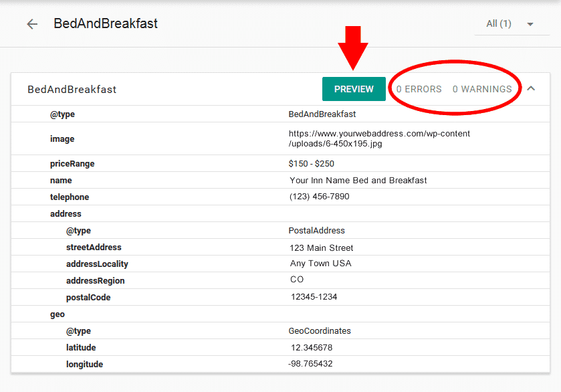Select the postalCode property label
Screen dimensions: 561x392
pyautogui.click(x=88, y=298)
